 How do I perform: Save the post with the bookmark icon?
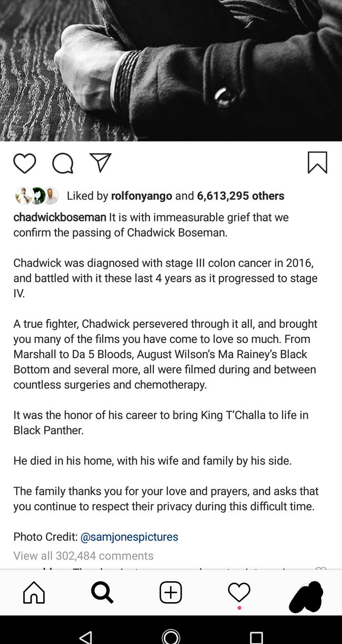pyautogui.click(x=317, y=163)
